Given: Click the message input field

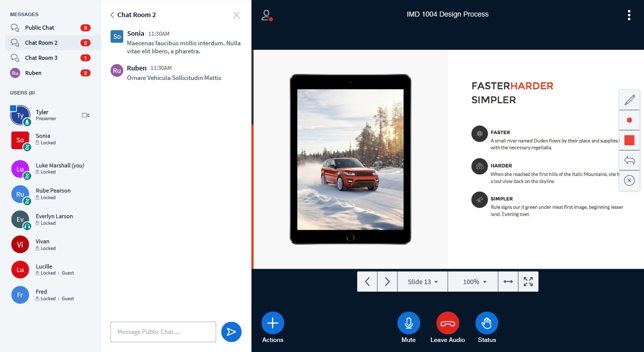Looking at the screenshot, I should (x=163, y=332).
